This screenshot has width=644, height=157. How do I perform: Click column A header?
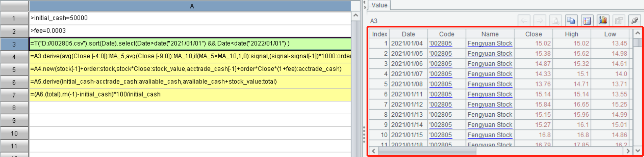coord(191,6)
